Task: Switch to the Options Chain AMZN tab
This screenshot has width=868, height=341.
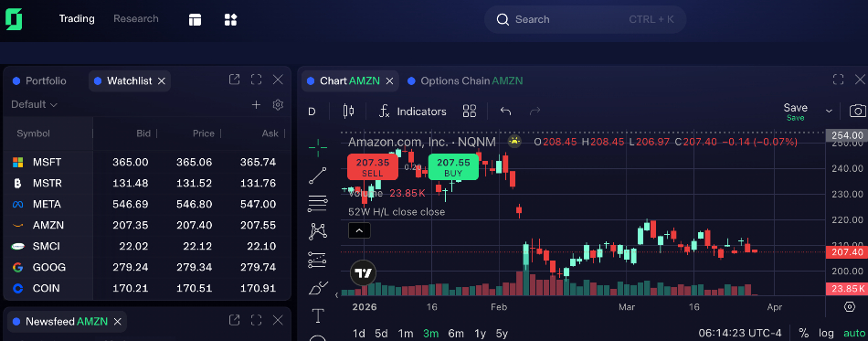Action: pyautogui.click(x=465, y=80)
